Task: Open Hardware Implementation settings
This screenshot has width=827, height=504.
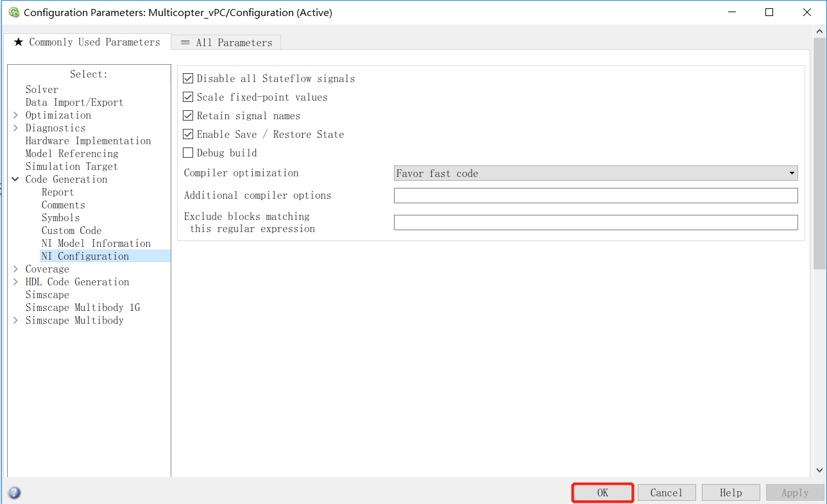Action: point(89,141)
